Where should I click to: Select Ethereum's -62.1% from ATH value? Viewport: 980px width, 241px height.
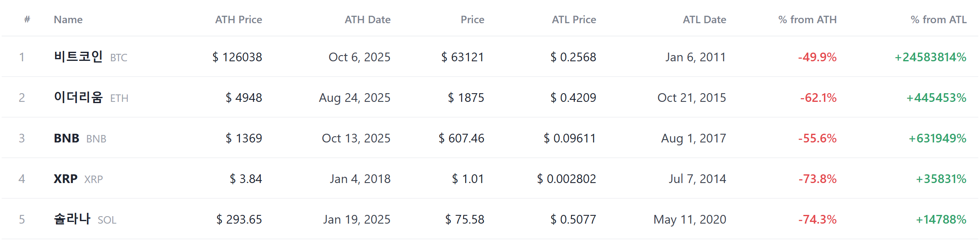point(818,98)
